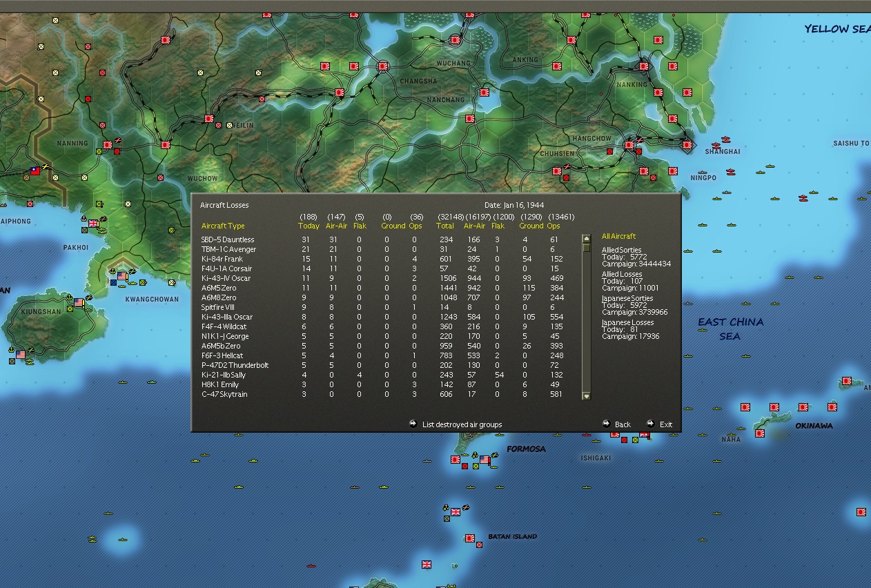
Task: Select the SBD-5 Dauntless row
Action: 383,239
